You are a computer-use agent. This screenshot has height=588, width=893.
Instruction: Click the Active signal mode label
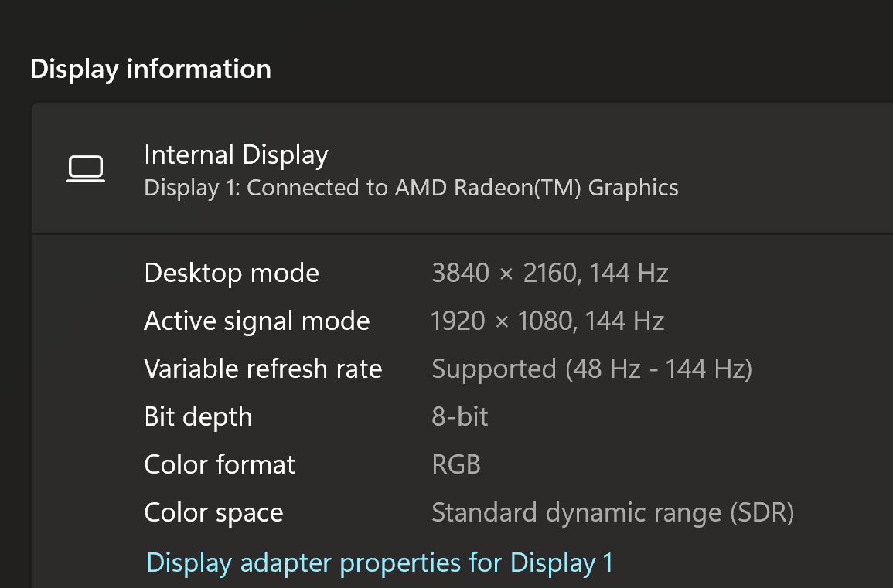257,321
